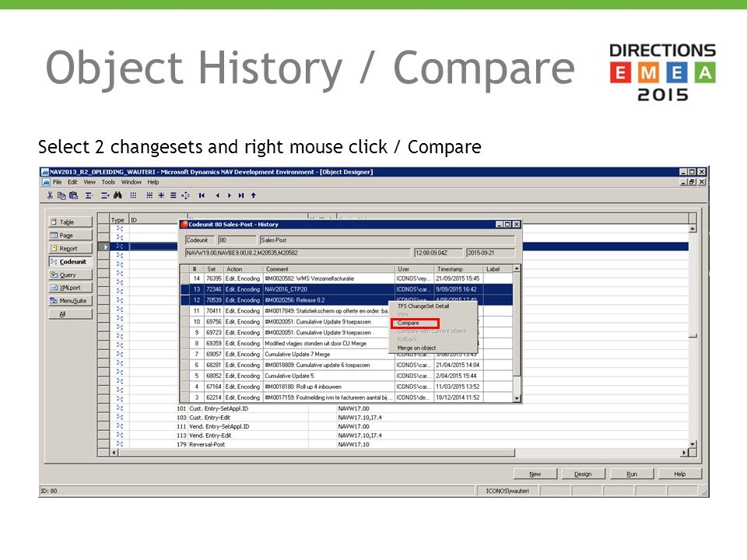Select the Codeunit object type button
The image size is (747, 560).
[x=71, y=262]
